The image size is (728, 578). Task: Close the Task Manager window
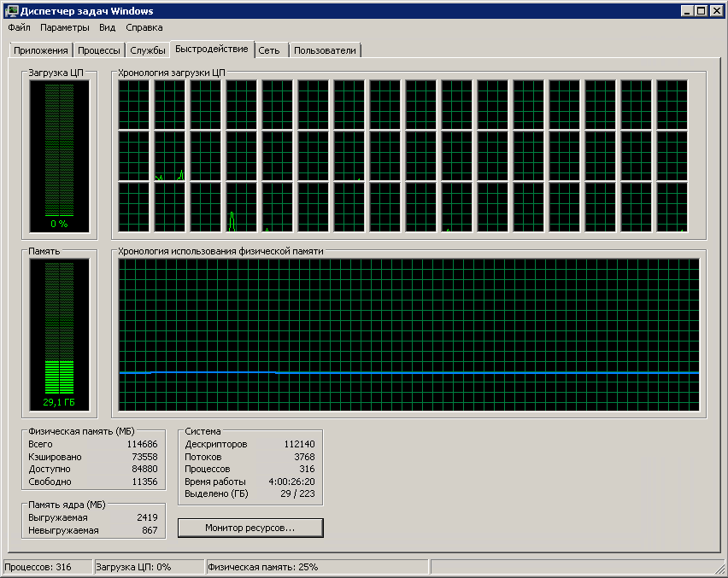pos(717,10)
